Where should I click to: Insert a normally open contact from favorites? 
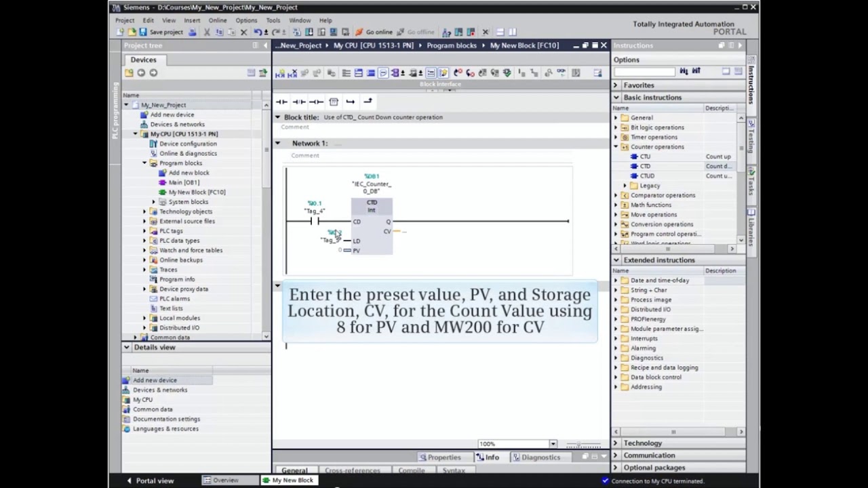[x=281, y=102]
